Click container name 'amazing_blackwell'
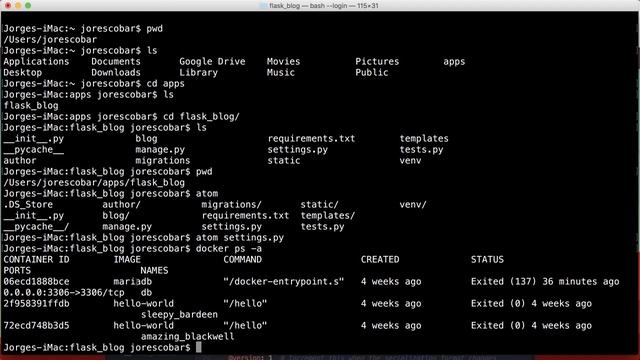This screenshot has width=640, height=360. coord(187,337)
